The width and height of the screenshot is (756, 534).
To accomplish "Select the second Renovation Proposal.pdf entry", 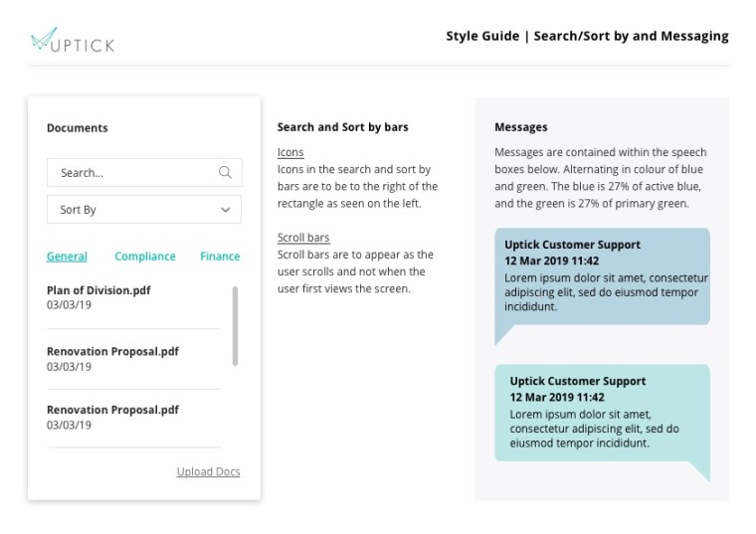I will click(112, 410).
